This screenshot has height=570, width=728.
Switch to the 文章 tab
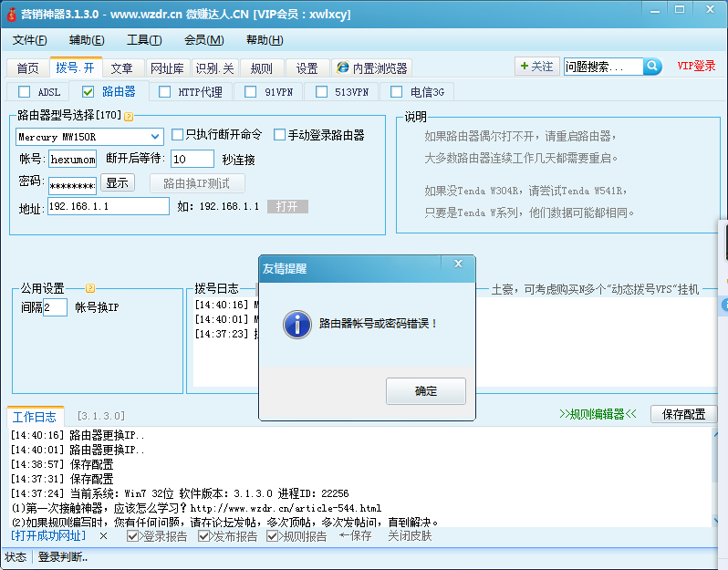tap(122, 68)
